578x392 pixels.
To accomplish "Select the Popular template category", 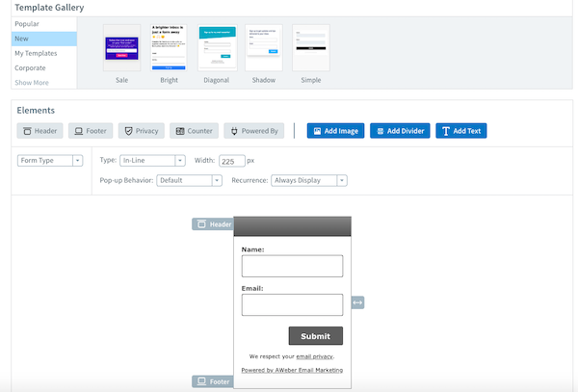I will [27, 23].
